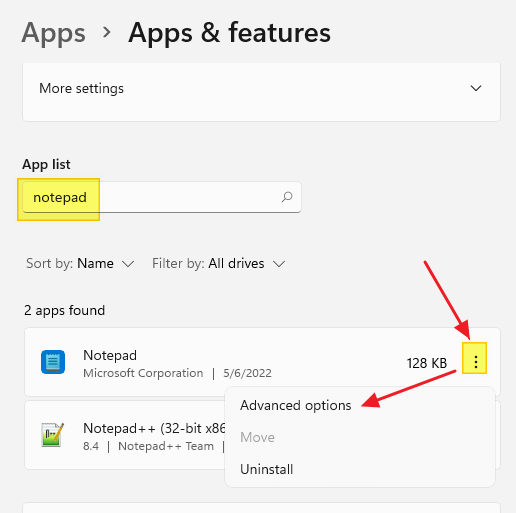Click the App list heading
This screenshot has width=516, height=513.
[46, 164]
